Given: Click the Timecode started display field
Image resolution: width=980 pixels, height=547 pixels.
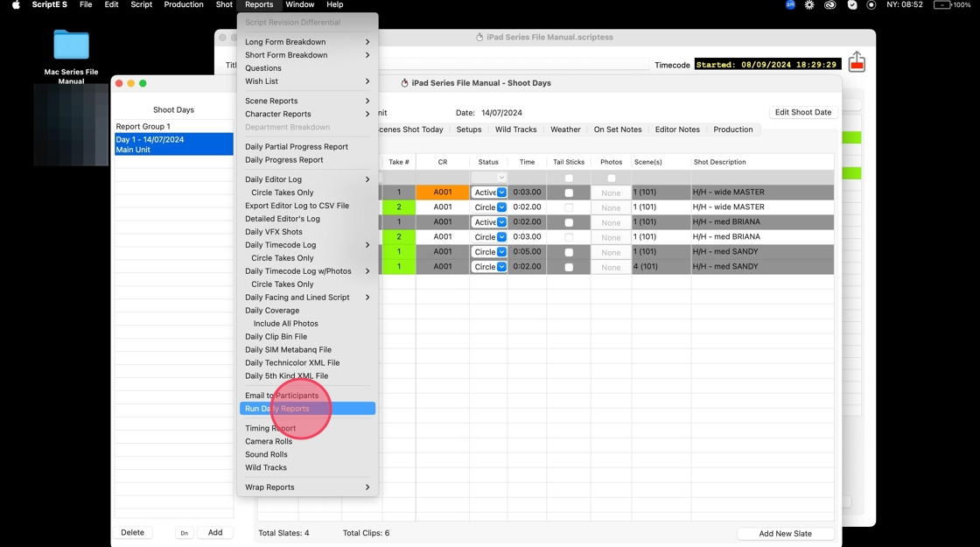Looking at the screenshot, I should 767,65.
